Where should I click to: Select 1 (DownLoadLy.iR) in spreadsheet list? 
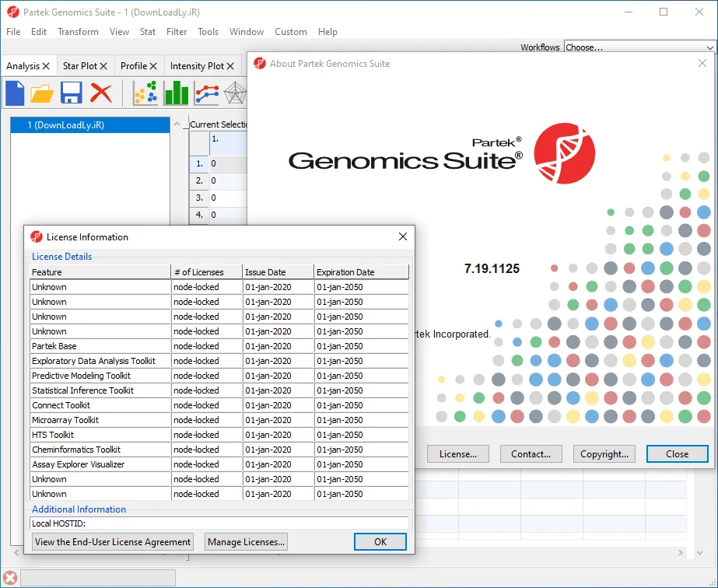click(x=90, y=125)
